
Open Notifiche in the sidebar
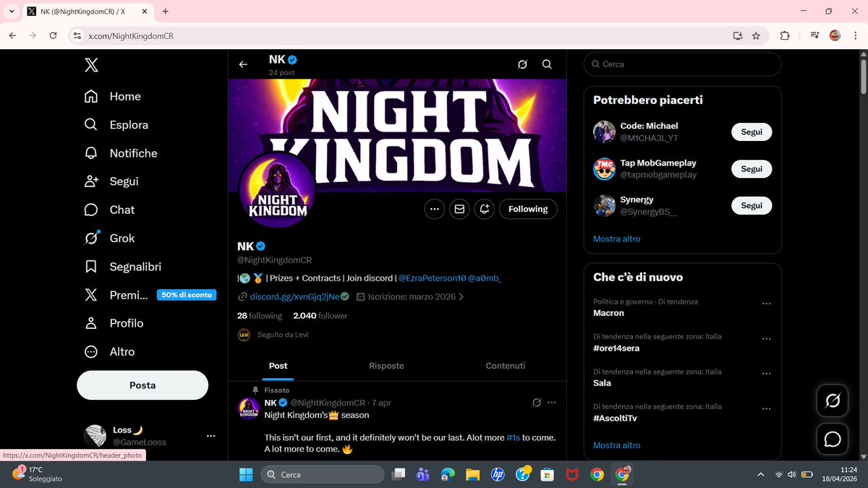point(120,153)
